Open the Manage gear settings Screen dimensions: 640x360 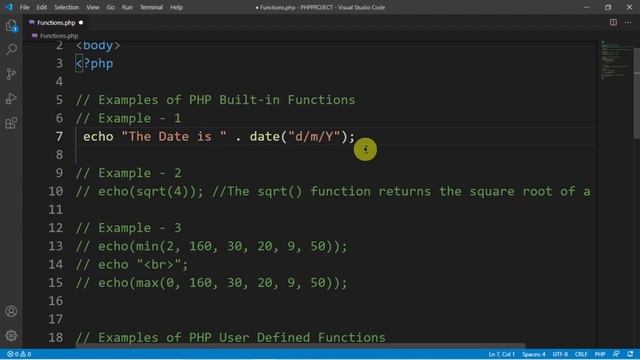pos(11,336)
